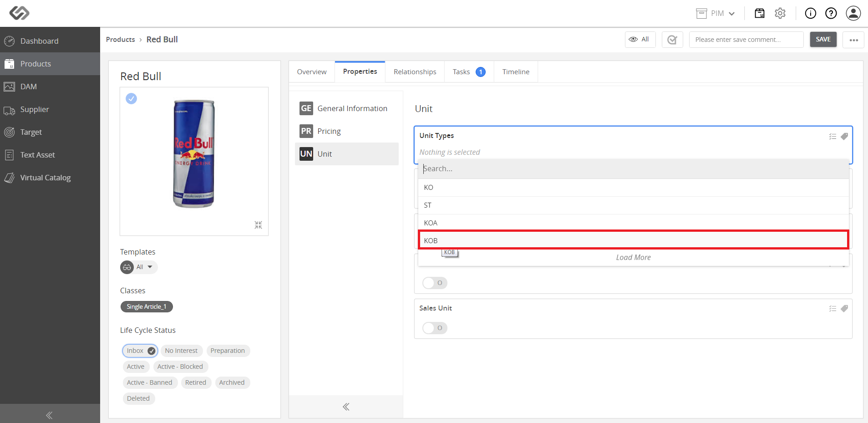
Task: Click the tag icon on Unit Types
Action: pos(844,137)
